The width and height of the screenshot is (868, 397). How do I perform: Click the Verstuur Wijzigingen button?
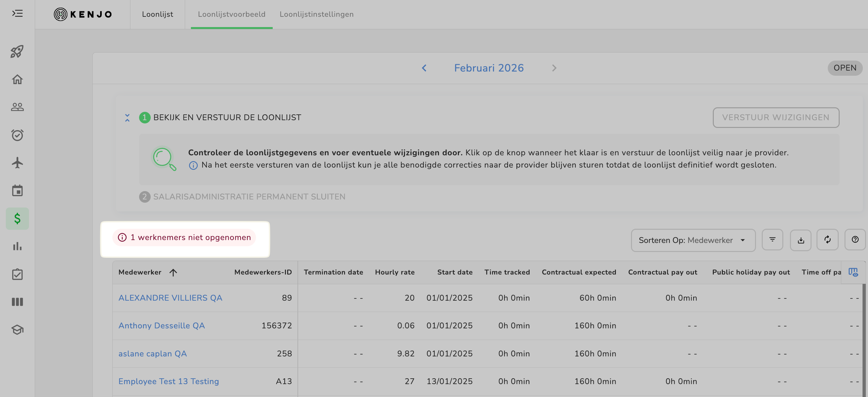click(776, 118)
